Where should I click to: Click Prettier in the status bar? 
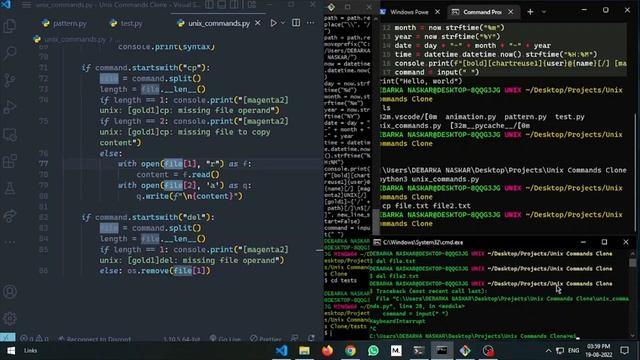[266, 339]
